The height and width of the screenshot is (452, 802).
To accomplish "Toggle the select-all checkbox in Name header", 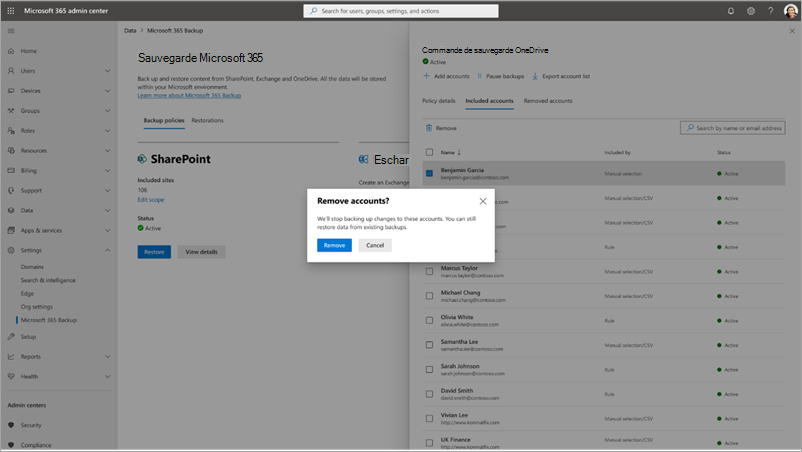I will (x=429, y=152).
